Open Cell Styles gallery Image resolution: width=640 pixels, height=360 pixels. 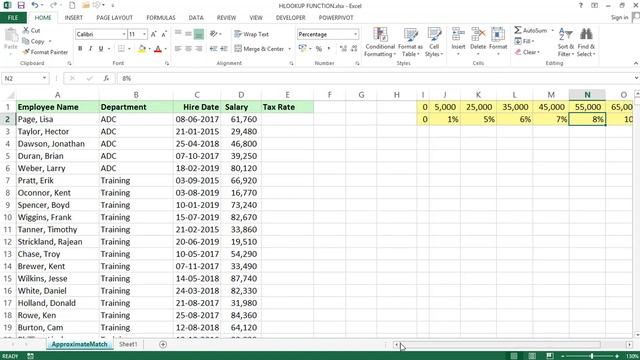coord(434,42)
